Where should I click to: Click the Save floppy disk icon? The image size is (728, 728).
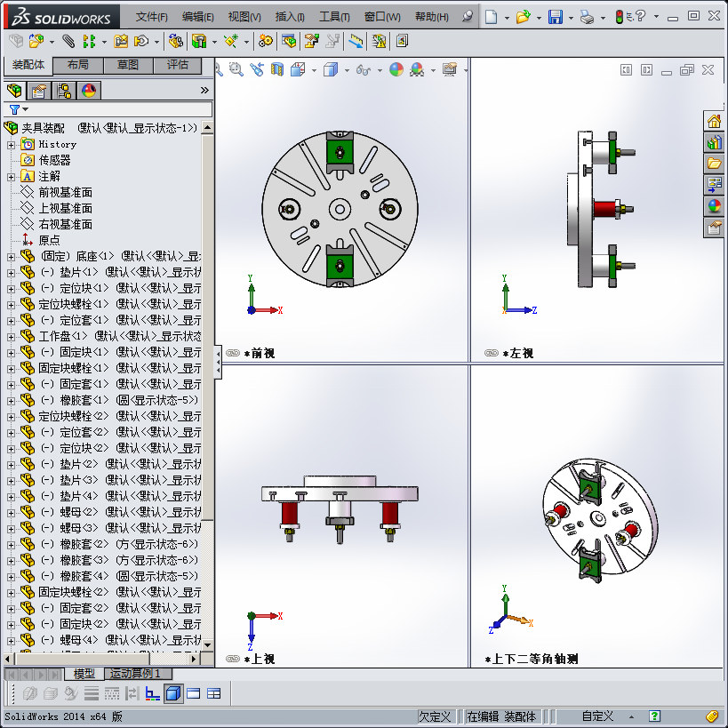(556, 17)
